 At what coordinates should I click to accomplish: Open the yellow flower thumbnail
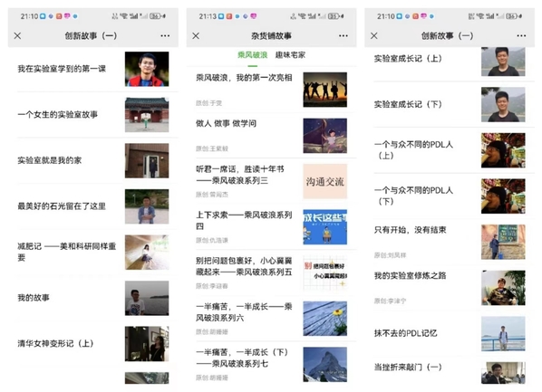point(324,319)
